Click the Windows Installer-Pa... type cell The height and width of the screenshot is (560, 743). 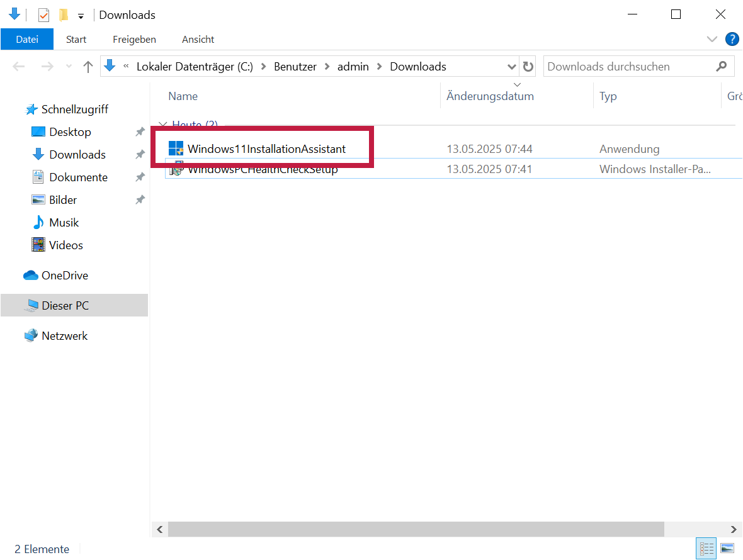(x=655, y=169)
